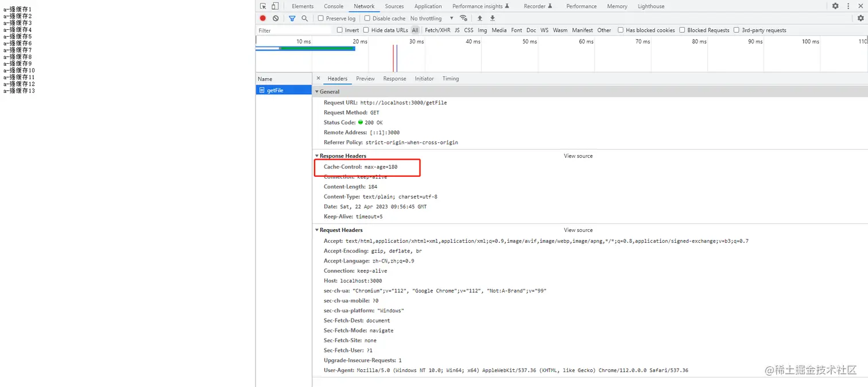This screenshot has width=868, height=387.
Task: Open the Sources tab
Action: click(394, 6)
